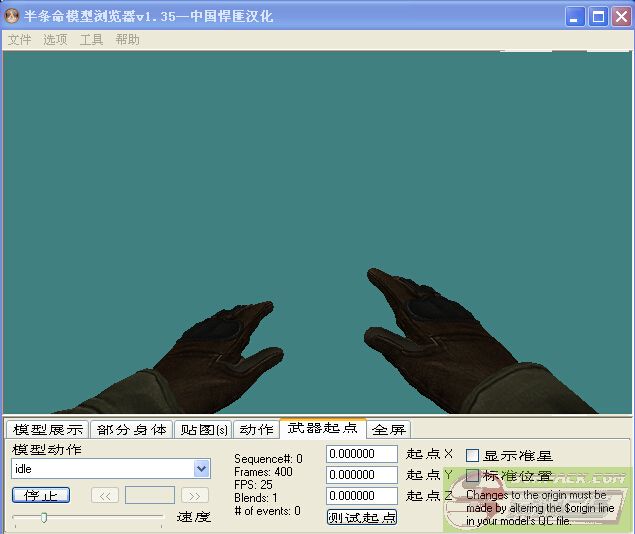The width and height of the screenshot is (635, 534).
Task: Step to the previous frame with <<
Action: point(105,495)
